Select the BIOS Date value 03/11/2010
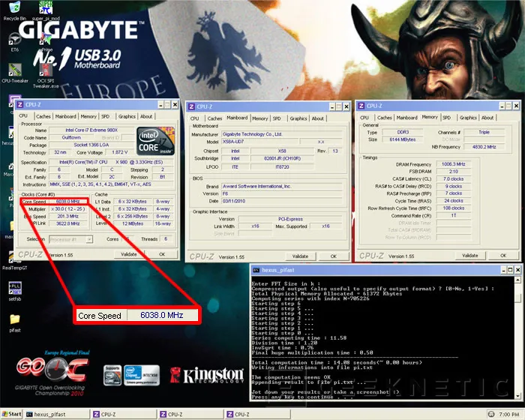The width and height of the screenshot is (525, 420). pyautogui.click(x=282, y=201)
